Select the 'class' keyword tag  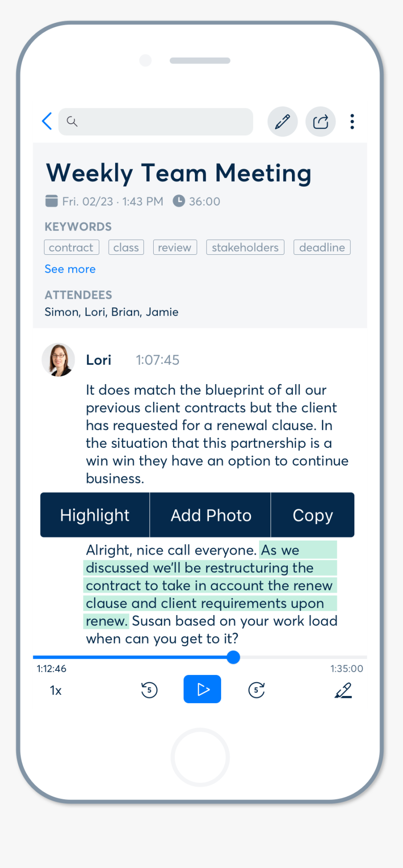point(126,247)
